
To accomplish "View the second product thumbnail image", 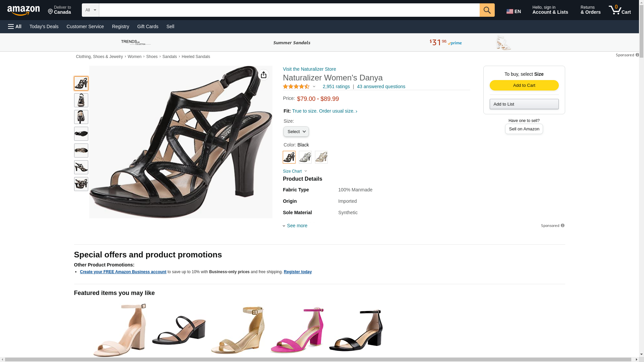I will (x=81, y=100).
